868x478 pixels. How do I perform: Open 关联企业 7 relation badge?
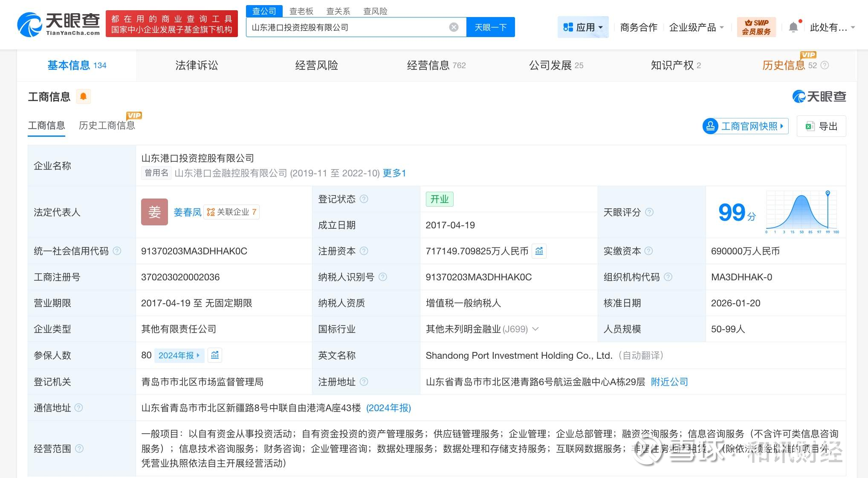click(232, 212)
